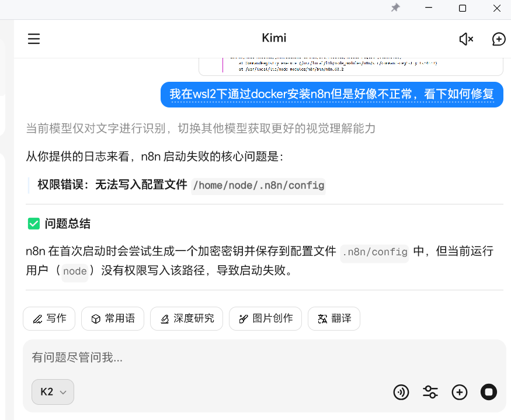The height and width of the screenshot is (420, 511).
Task: Click the voice input icon
Action: [x=401, y=392]
